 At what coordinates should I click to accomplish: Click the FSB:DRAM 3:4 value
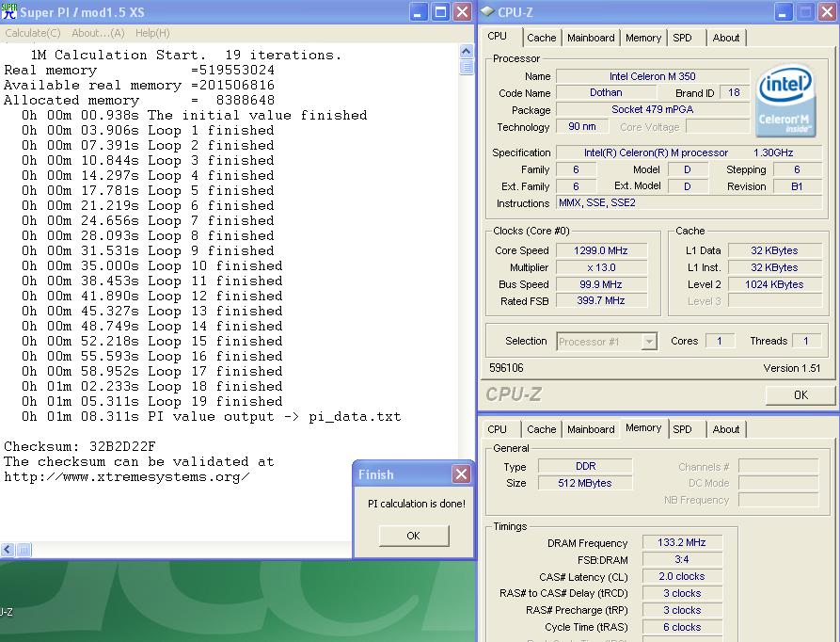pos(682,559)
